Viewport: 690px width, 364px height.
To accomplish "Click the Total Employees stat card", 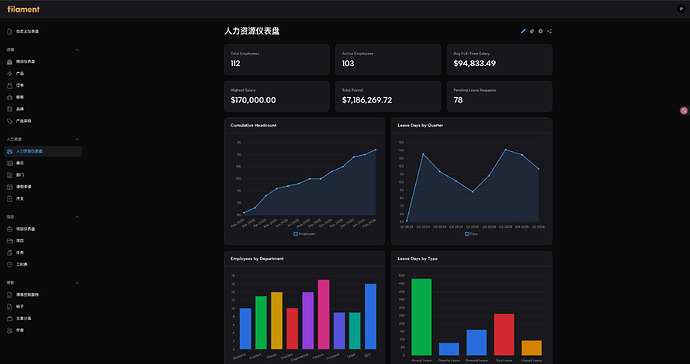I will (277, 59).
